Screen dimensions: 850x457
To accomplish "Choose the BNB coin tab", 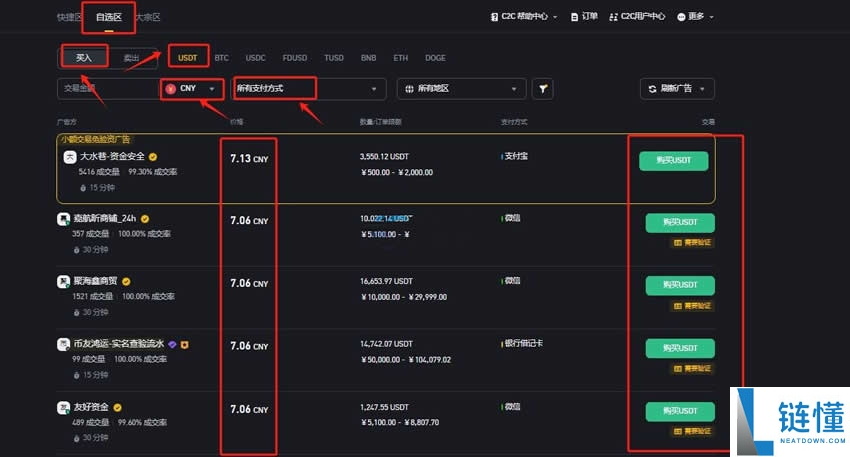I will click(369, 57).
